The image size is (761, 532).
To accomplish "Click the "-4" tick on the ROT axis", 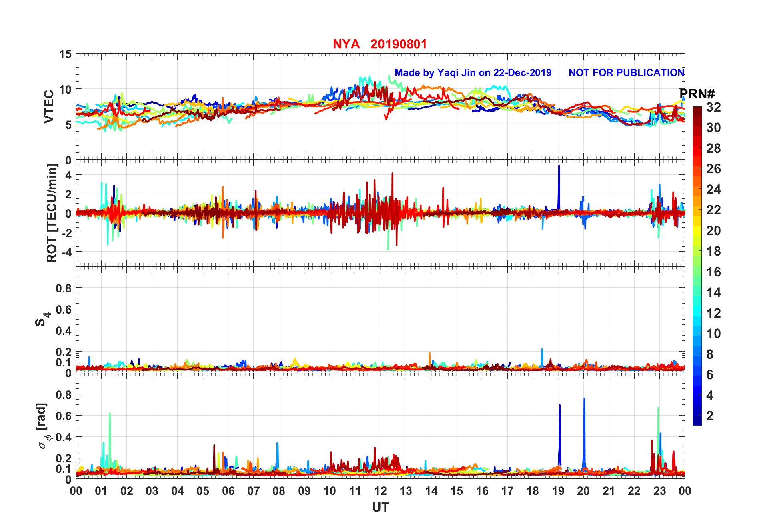I will coord(66,252).
